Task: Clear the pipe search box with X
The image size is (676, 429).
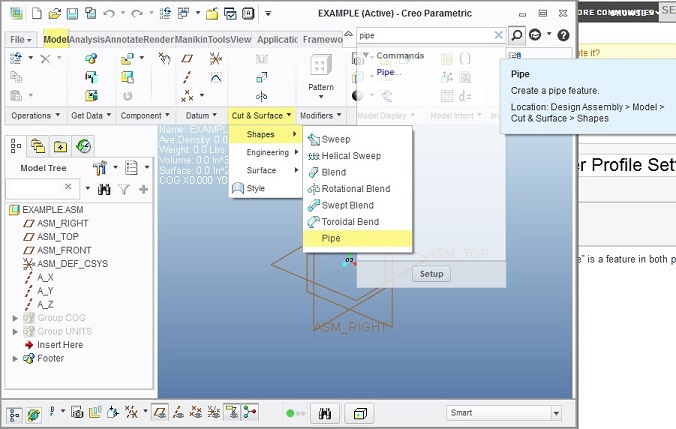Action: 498,35
